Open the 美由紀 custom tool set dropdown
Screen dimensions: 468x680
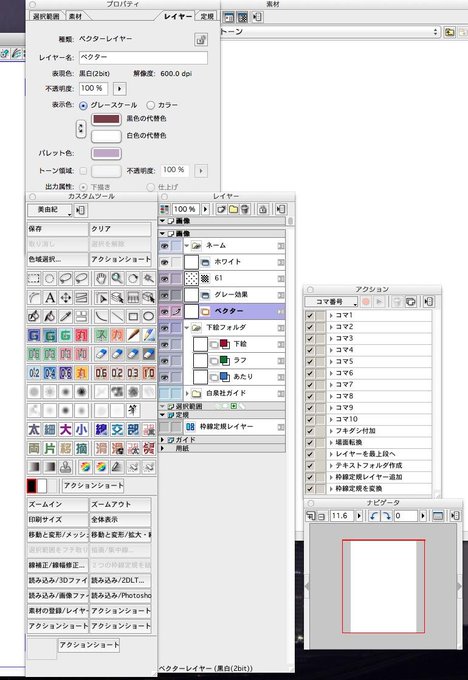49,210
